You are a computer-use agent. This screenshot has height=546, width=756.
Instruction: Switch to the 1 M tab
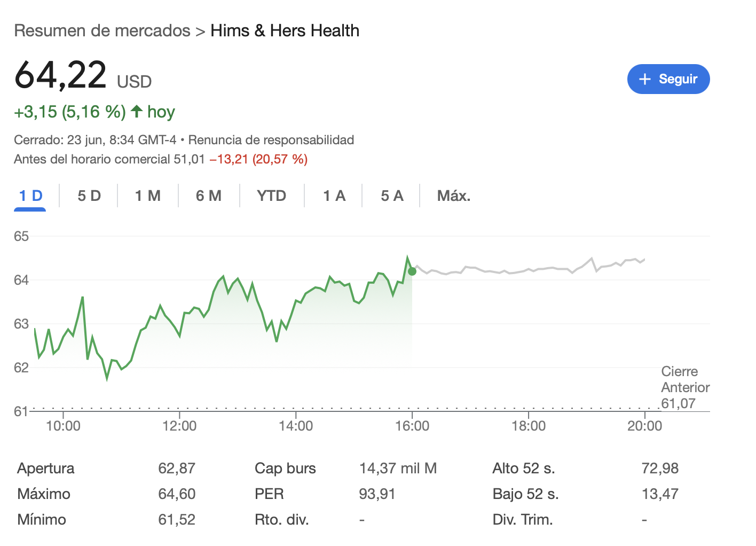pos(148,196)
